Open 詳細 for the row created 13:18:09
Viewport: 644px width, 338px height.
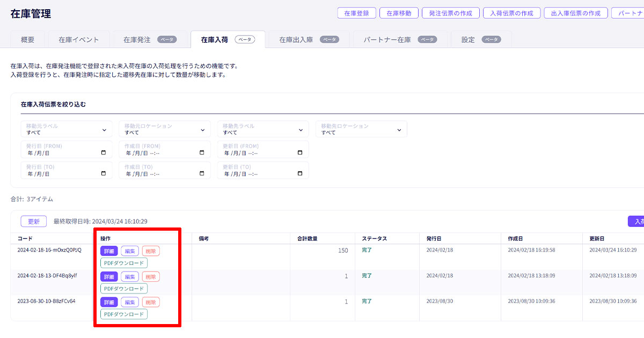[109, 277]
